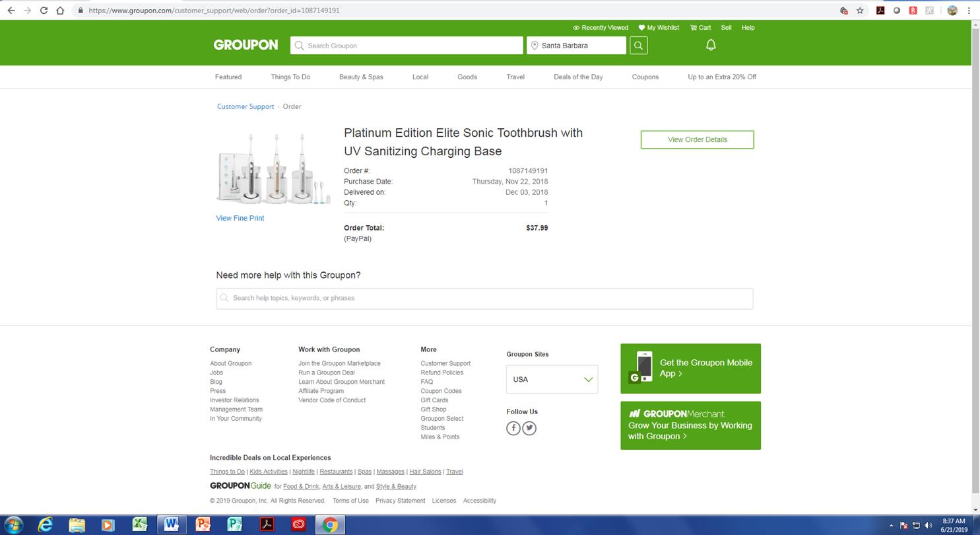Open Miles & Points link

point(440,437)
